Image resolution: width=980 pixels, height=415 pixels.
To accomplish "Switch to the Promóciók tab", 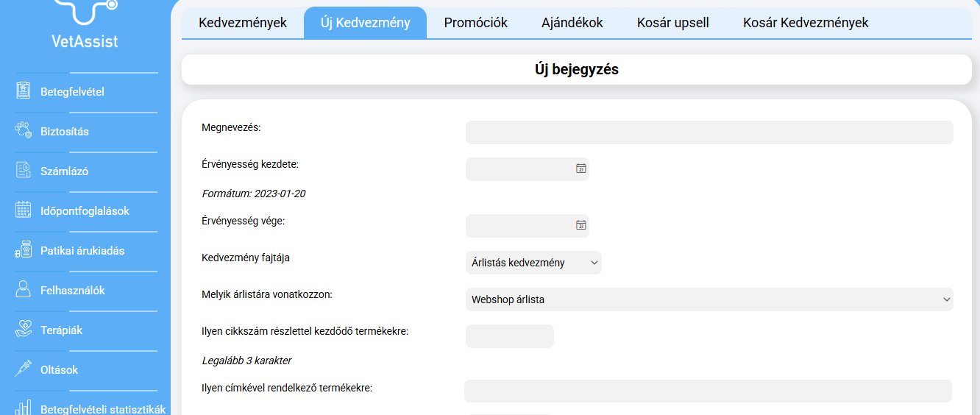I will pyautogui.click(x=476, y=23).
